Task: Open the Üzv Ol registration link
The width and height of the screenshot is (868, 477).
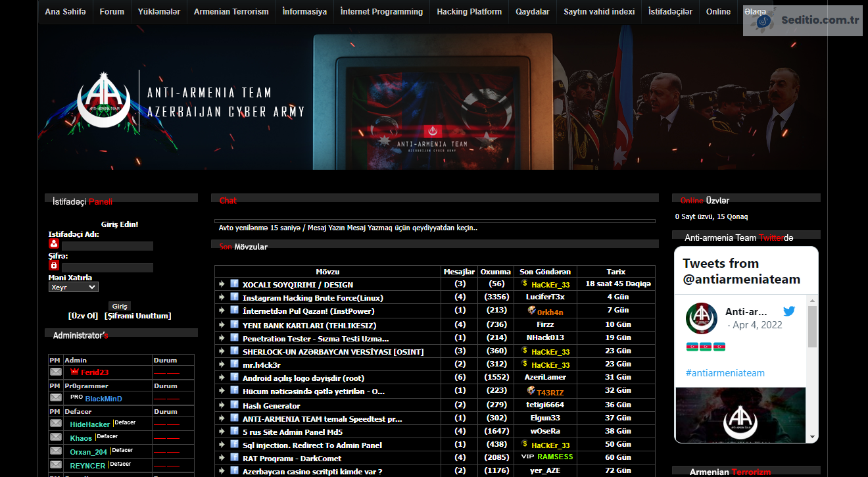Action: pos(83,315)
